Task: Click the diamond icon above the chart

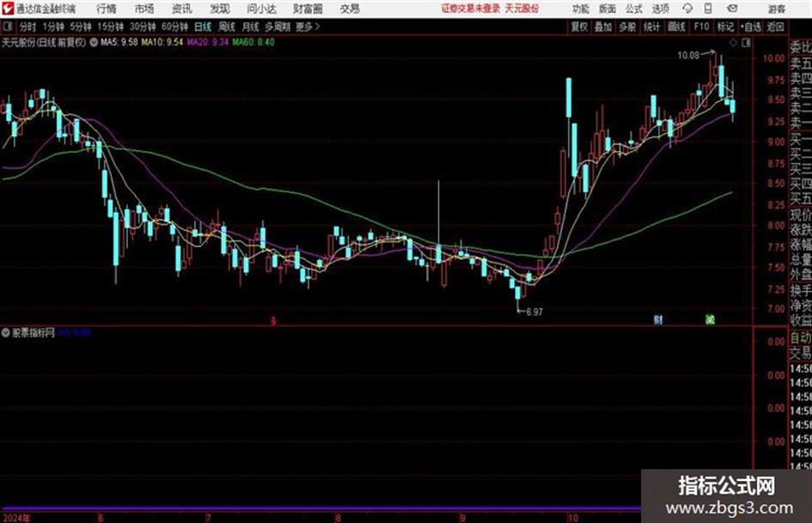Action: click(x=733, y=43)
